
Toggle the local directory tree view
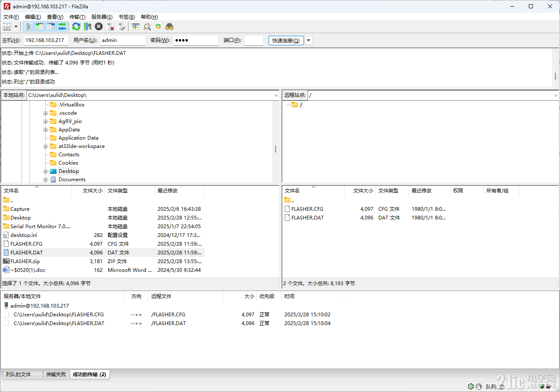[39, 27]
